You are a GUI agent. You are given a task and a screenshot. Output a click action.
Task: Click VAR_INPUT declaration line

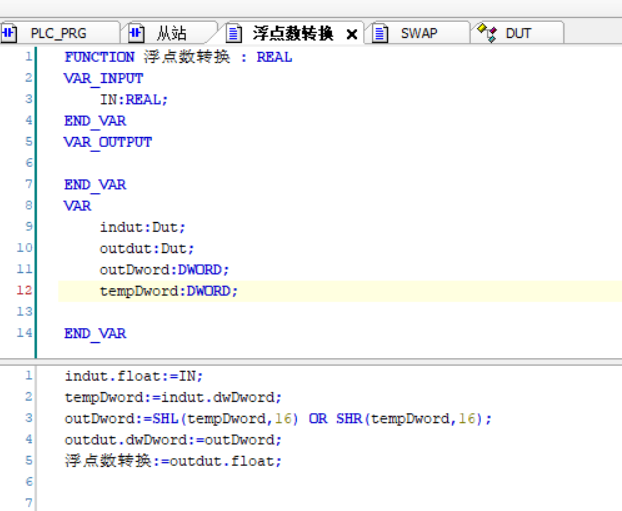pyautogui.click(x=103, y=79)
